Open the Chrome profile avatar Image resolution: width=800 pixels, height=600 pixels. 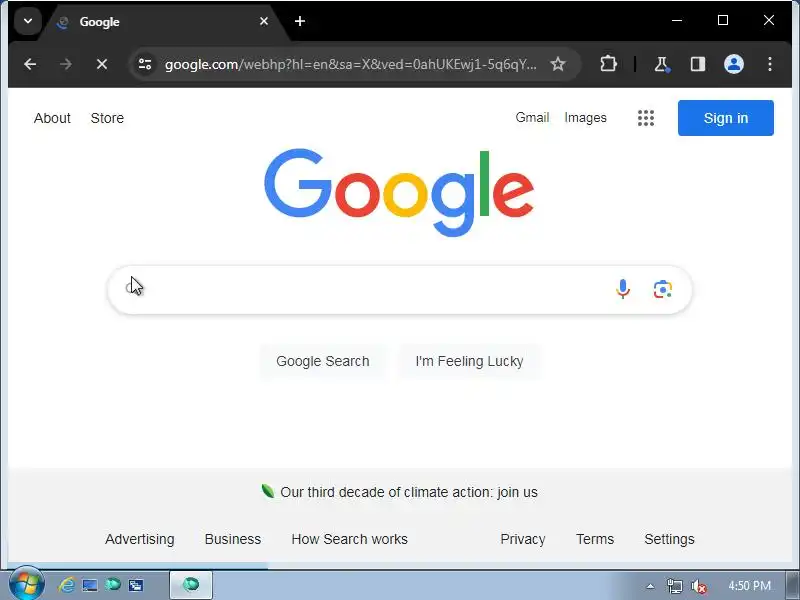click(x=733, y=64)
